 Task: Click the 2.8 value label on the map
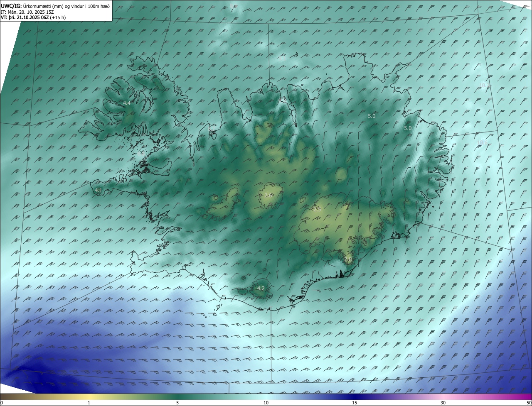(x=348, y=259)
